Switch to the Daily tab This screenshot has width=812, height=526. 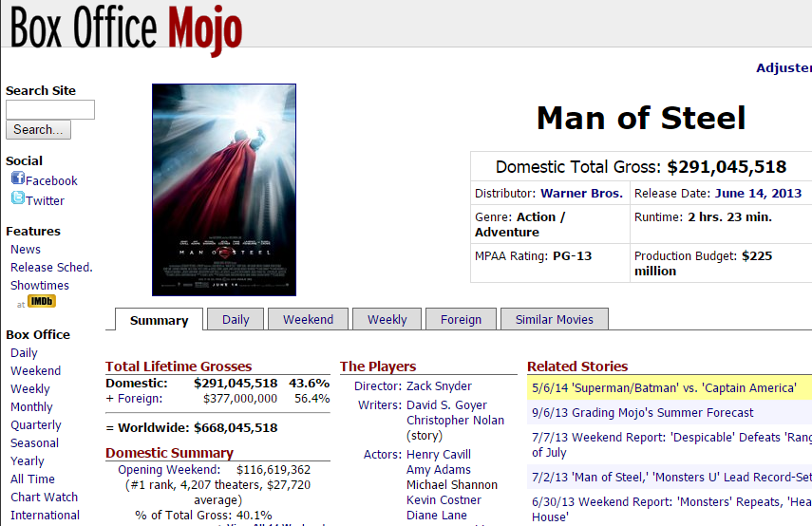point(236,319)
